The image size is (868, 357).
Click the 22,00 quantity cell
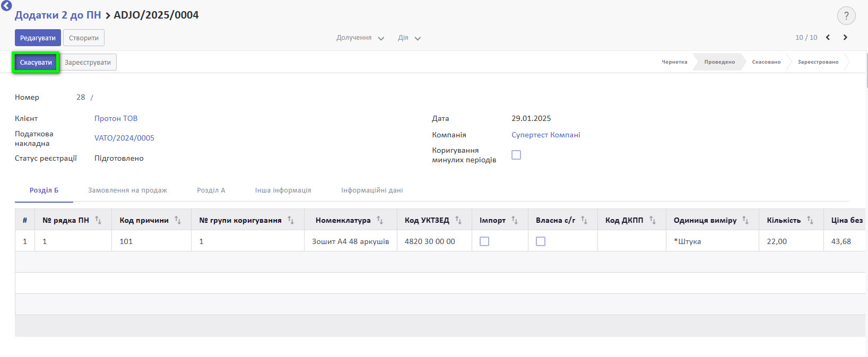(791, 241)
